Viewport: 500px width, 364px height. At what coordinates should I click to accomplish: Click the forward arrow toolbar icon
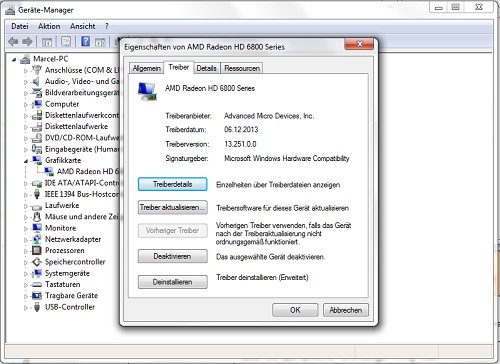click(27, 42)
